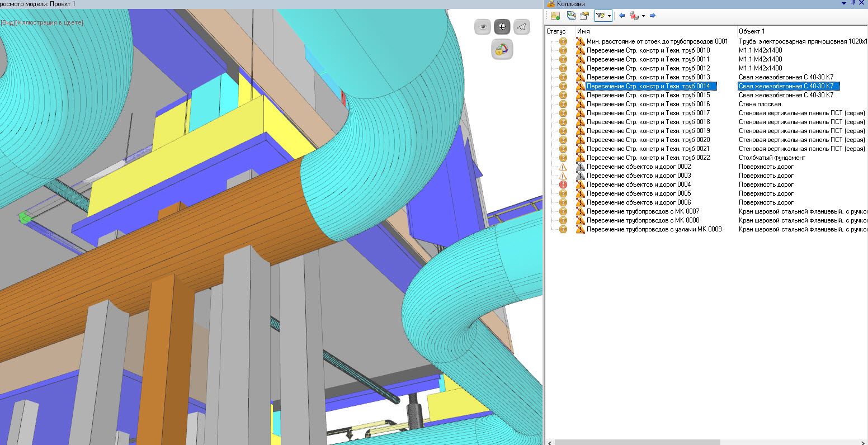Viewport: 868px width, 445px height.
Task: Click the Объект 1 column header
Action: (752, 31)
